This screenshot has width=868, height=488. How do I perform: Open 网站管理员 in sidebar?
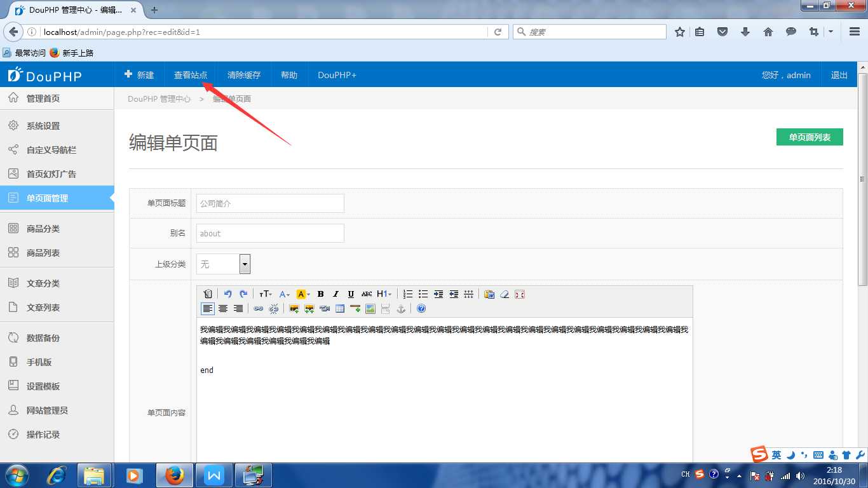57,410
